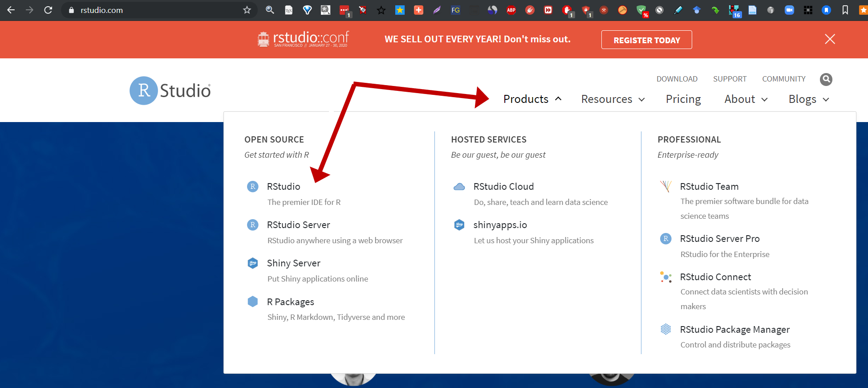The image size is (868, 388).
Task: Visit the COMMUNITY page
Action: (x=783, y=79)
